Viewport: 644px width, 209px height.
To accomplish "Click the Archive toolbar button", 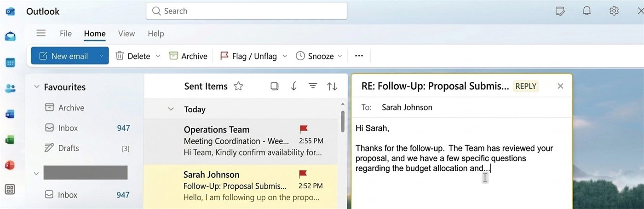I will point(188,56).
